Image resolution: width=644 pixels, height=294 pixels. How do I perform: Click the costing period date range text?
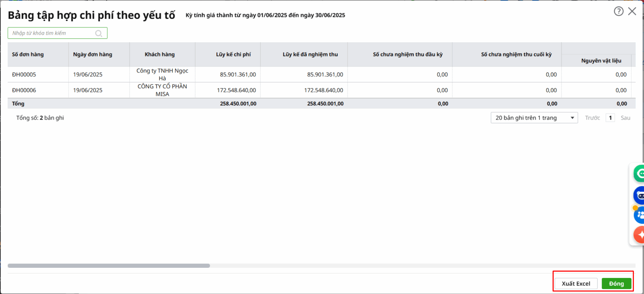(x=265, y=15)
